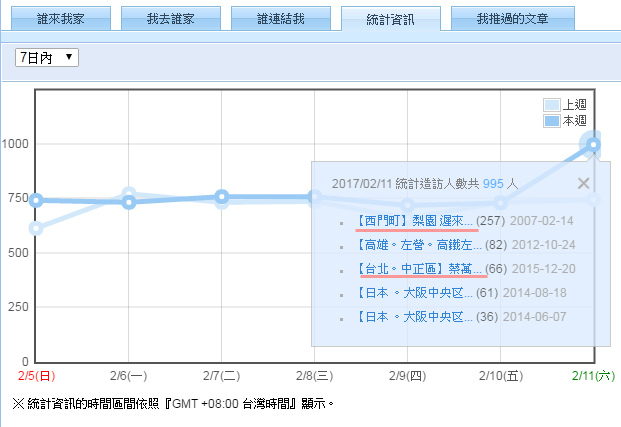Open the 【西門町】梨園 遲來... article link
The image size is (621, 427).
coord(414,221)
